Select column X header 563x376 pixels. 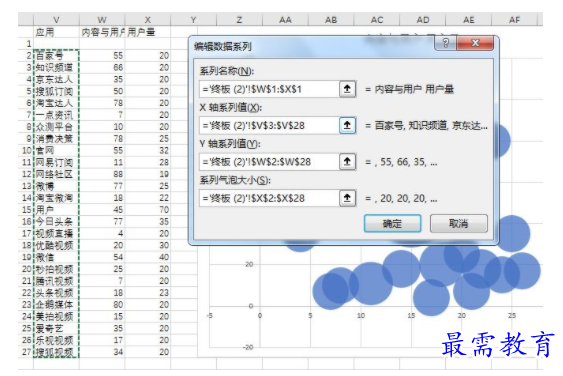148,20
